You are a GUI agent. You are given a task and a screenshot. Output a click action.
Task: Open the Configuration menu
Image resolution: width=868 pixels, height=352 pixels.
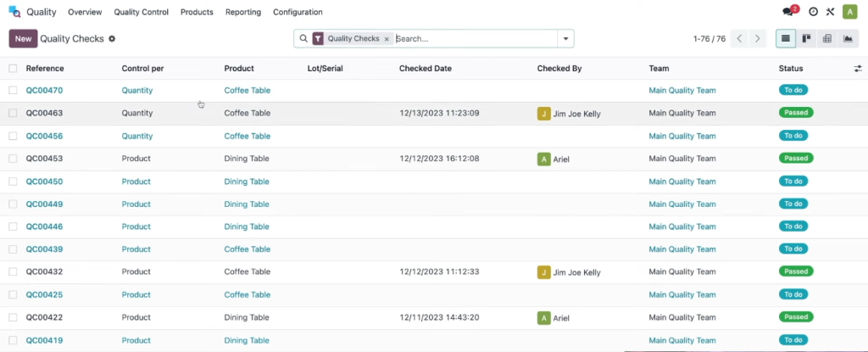298,12
